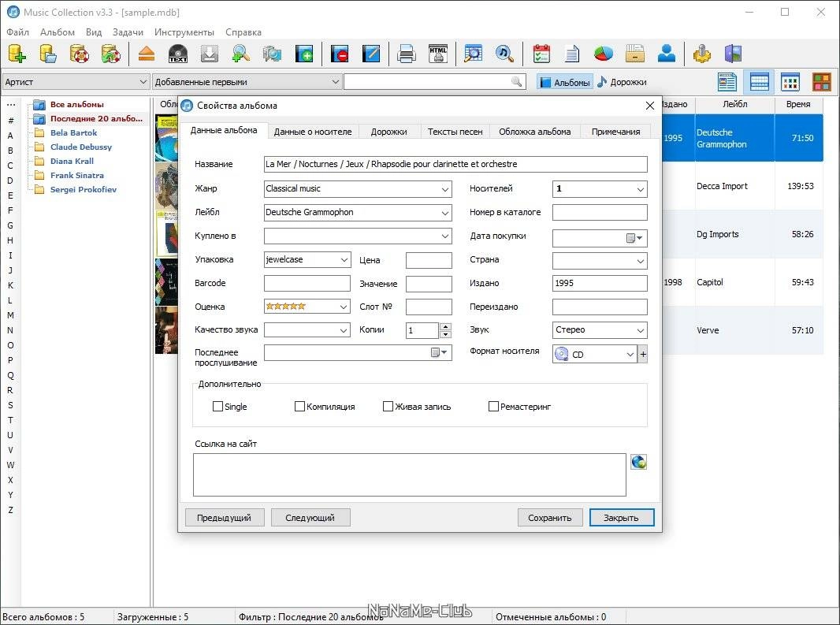Image resolution: width=840 pixels, height=625 pixels.
Task: Click the text document report icon
Action: coord(572,54)
